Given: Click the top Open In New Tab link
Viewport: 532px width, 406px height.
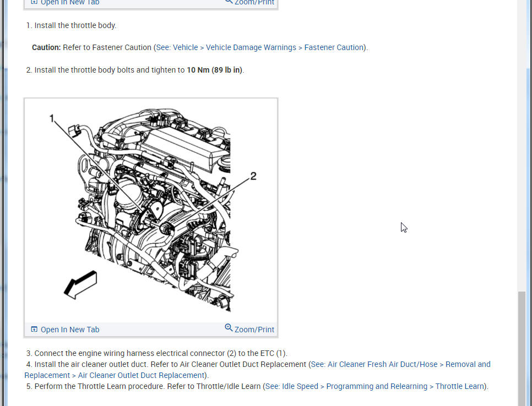Looking at the screenshot, I should click(70, 2).
